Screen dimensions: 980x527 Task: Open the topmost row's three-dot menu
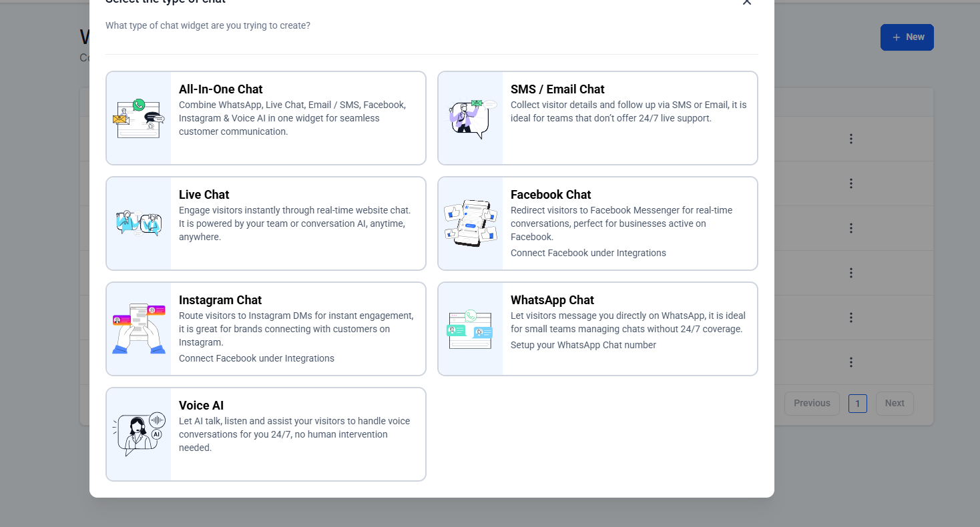coord(851,139)
